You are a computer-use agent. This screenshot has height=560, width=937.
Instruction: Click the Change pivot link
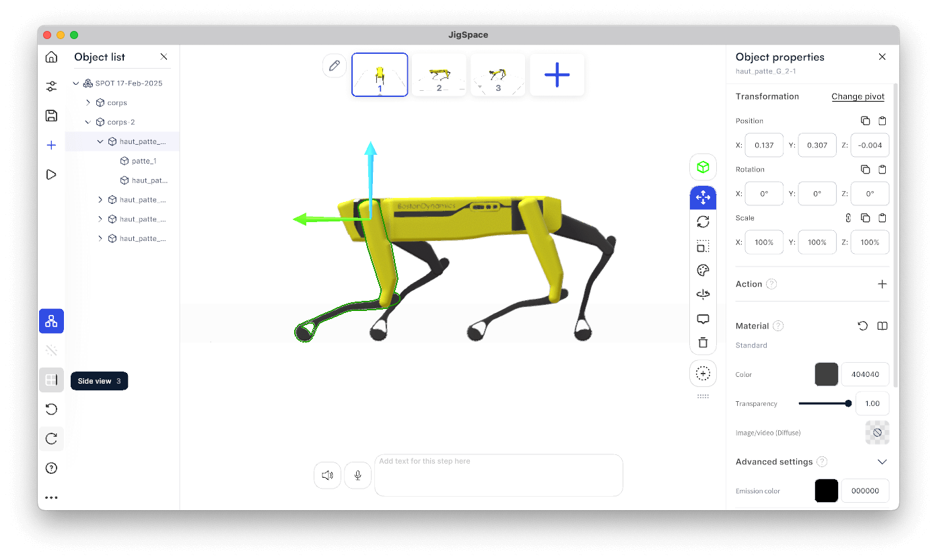[x=858, y=97]
